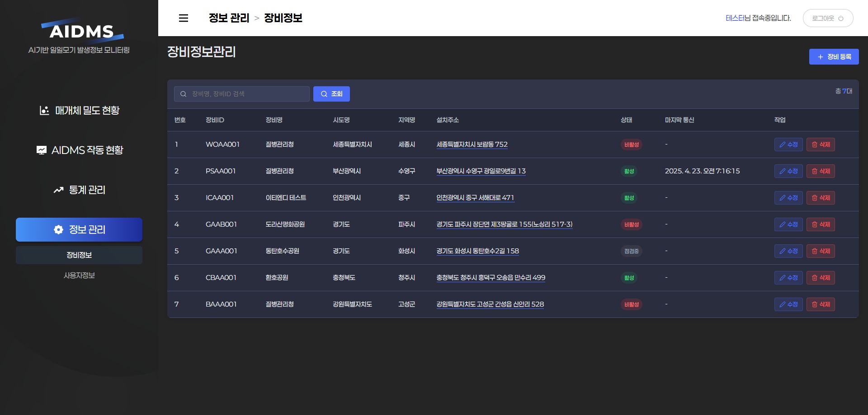868x415 pixels.
Task: Click the 설치주소 column header
Action: (x=448, y=120)
